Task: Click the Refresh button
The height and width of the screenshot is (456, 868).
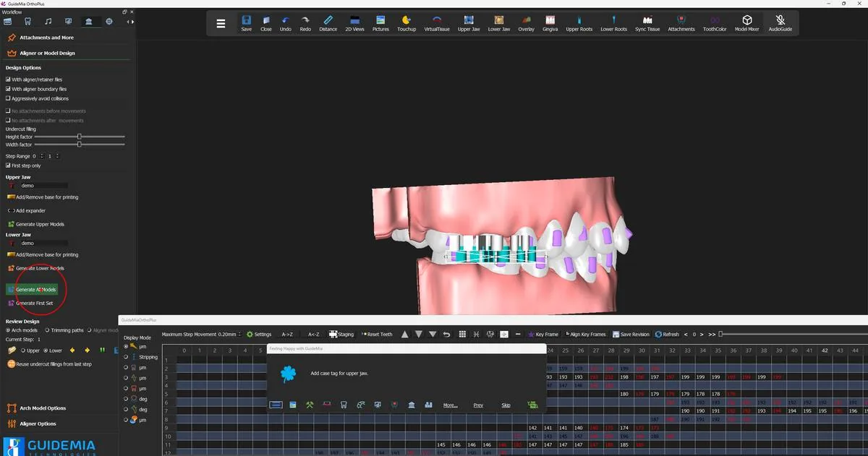Action: [x=667, y=335]
